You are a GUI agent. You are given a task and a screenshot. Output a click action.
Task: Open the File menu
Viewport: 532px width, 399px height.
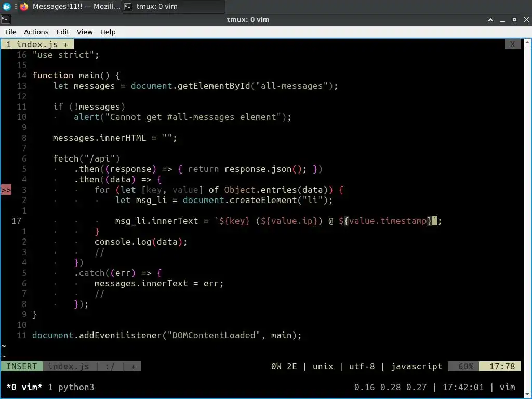click(10, 32)
